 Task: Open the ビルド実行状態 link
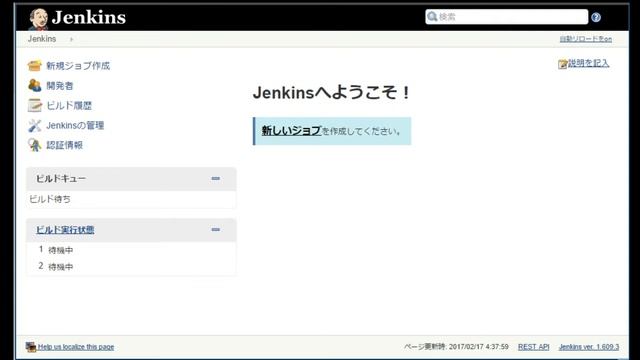[x=65, y=229]
